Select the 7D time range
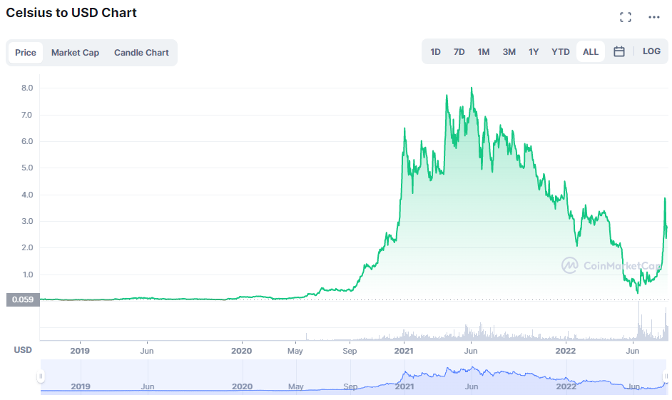 coord(459,52)
